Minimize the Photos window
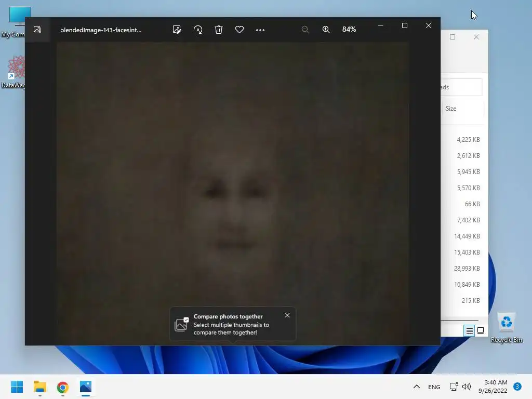The width and height of the screenshot is (532, 399). (x=381, y=25)
